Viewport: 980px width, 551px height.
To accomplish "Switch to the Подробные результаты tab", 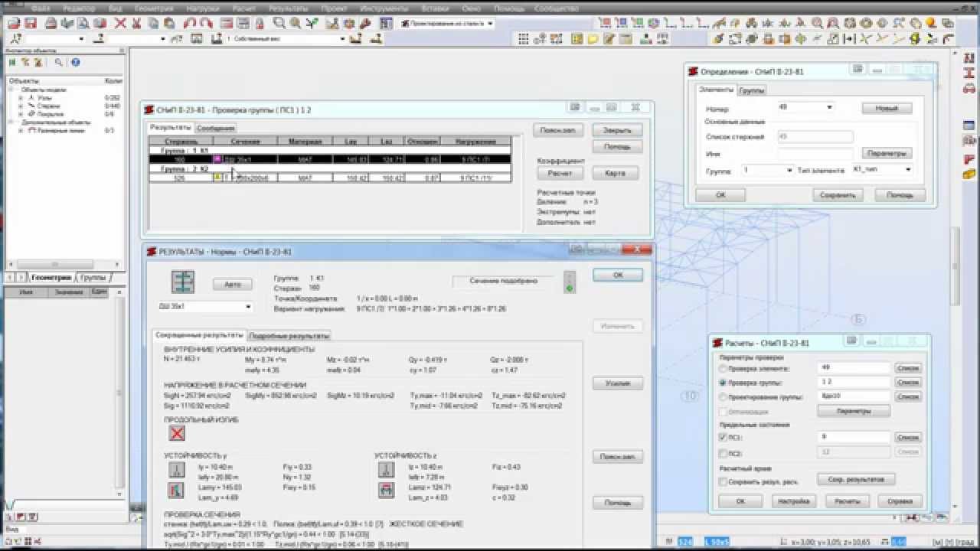I will (289, 336).
